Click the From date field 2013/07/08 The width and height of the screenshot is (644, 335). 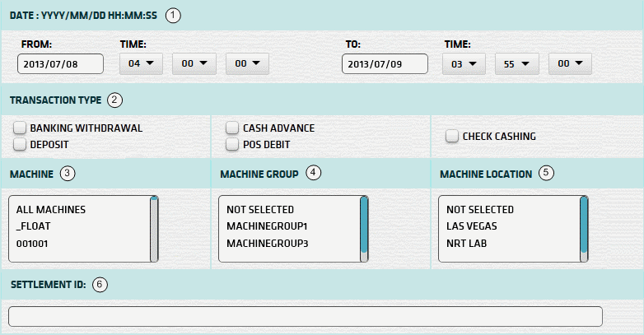pyautogui.click(x=59, y=64)
